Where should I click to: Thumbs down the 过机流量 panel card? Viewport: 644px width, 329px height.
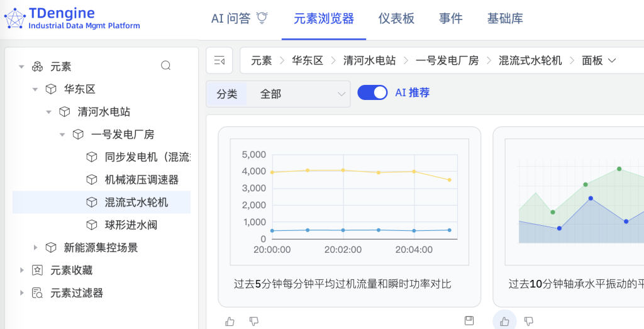(x=254, y=321)
